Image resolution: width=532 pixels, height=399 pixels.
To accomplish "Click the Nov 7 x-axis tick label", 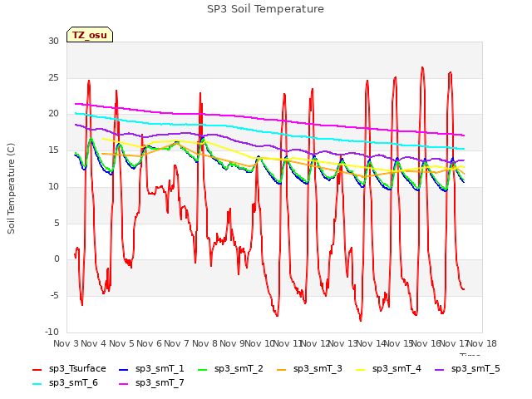I will coord(176,343).
